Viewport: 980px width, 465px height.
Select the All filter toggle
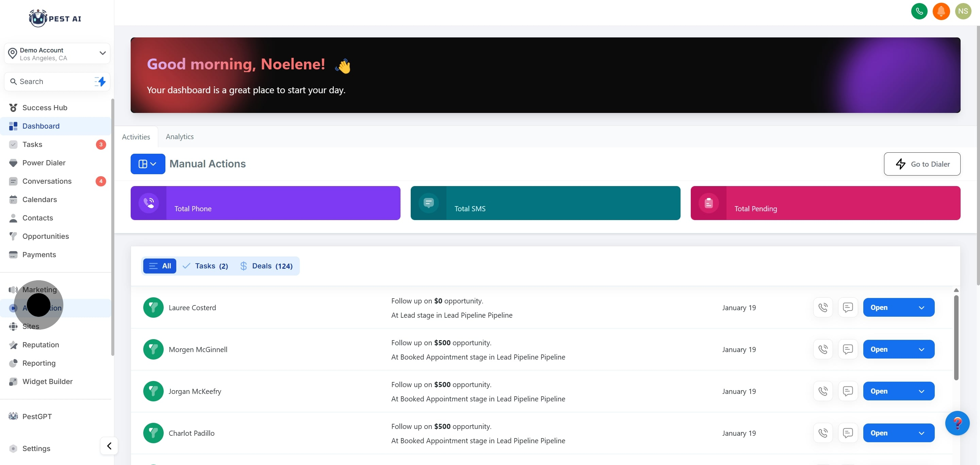point(160,266)
